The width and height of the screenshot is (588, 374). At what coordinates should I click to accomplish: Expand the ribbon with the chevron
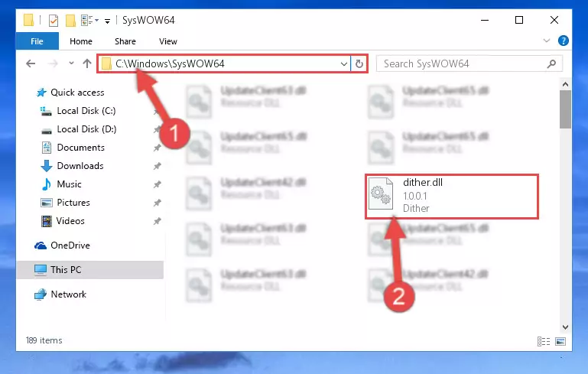coord(547,41)
